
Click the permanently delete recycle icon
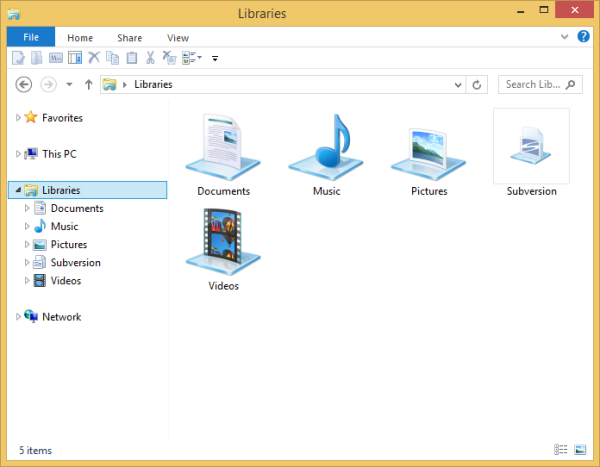(x=169, y=58)
